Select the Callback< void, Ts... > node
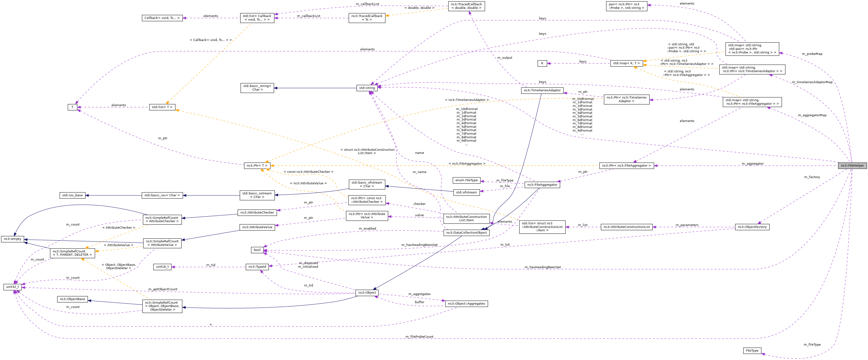 click(162, 18)
